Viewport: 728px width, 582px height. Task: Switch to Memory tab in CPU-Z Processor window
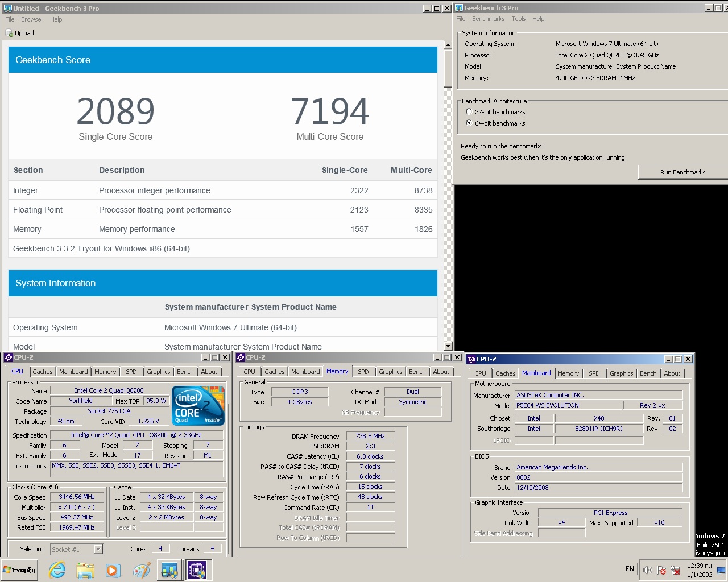[105, 372]
